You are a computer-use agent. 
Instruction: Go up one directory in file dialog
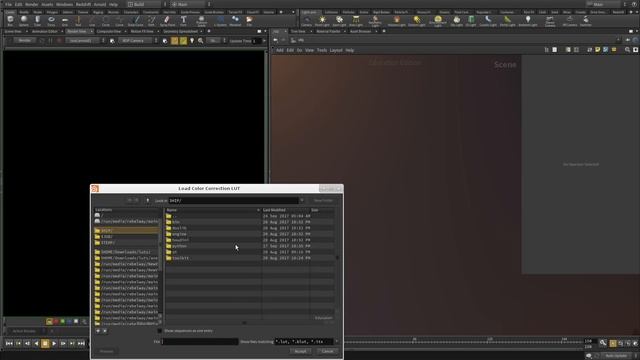coord(147,200)
